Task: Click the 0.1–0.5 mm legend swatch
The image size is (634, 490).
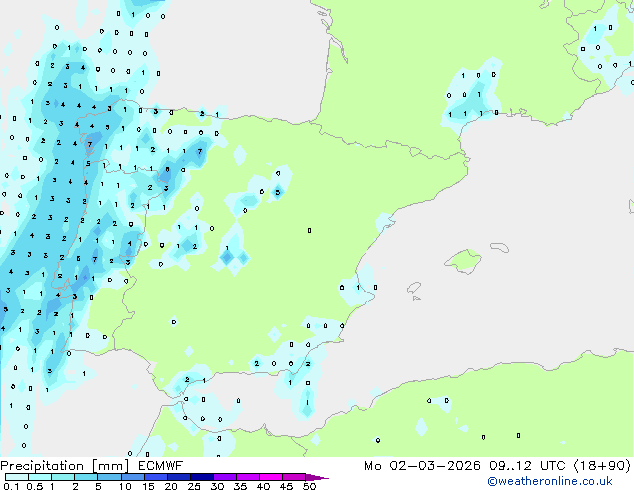Action: point(17,477)
